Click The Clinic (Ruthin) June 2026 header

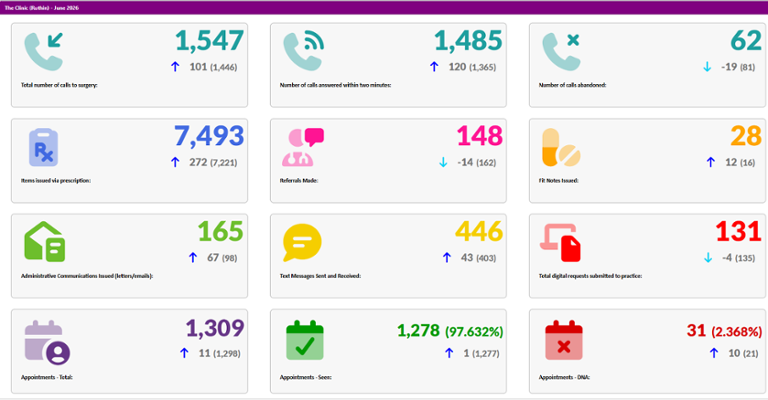[42, 8]
